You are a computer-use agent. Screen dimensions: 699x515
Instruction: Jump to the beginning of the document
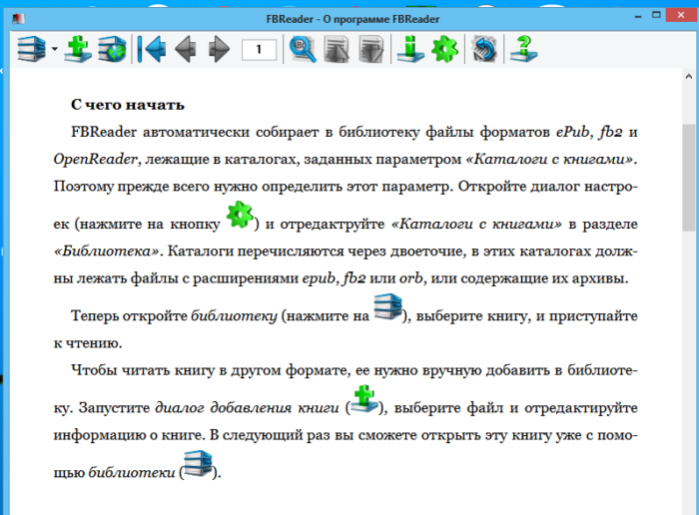[x=152, y=49]
